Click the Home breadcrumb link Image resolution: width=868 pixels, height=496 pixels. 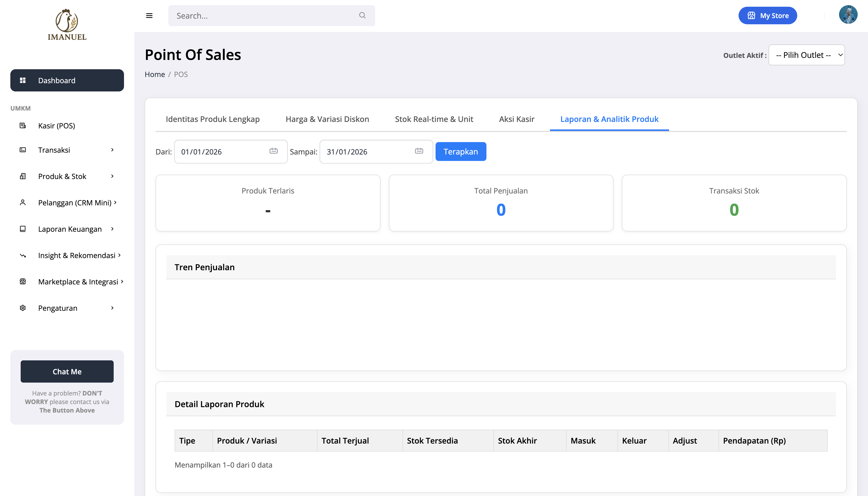[x=155, y=74]
